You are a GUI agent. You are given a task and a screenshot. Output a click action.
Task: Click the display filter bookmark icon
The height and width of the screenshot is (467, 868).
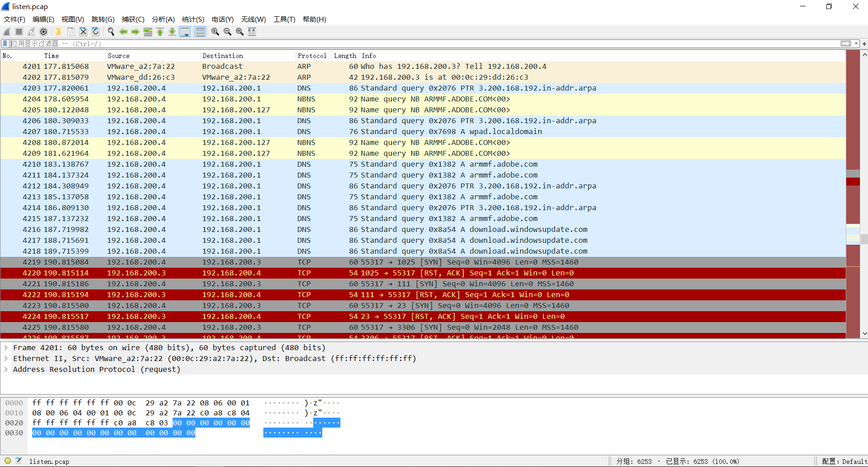coord(5,43)
